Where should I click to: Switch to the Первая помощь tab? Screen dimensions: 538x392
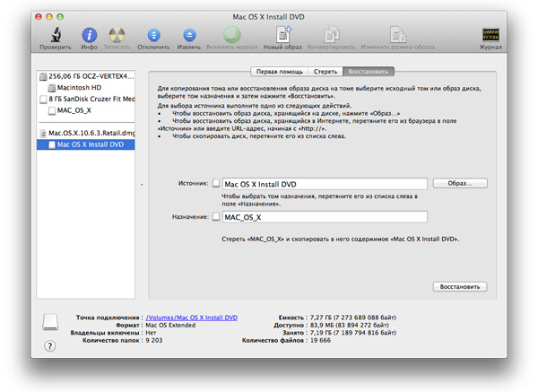tap(279, 71)
